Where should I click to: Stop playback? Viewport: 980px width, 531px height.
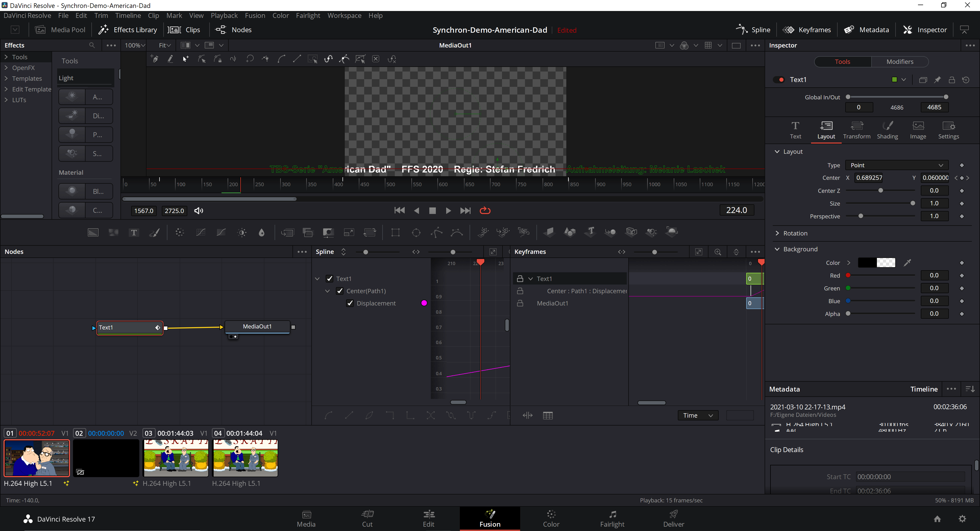tap(432, 210)
